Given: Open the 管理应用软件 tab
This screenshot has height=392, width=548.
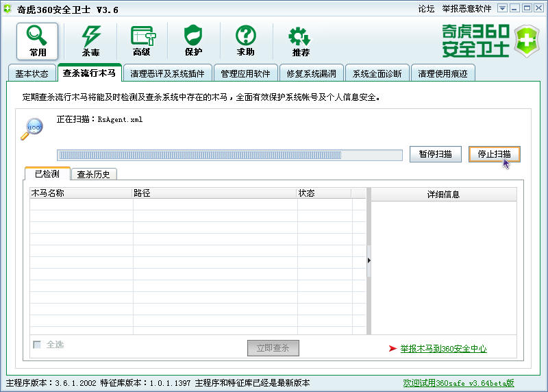Looking at the screenshot, I should pyautogui.click(x=245, y=73).
